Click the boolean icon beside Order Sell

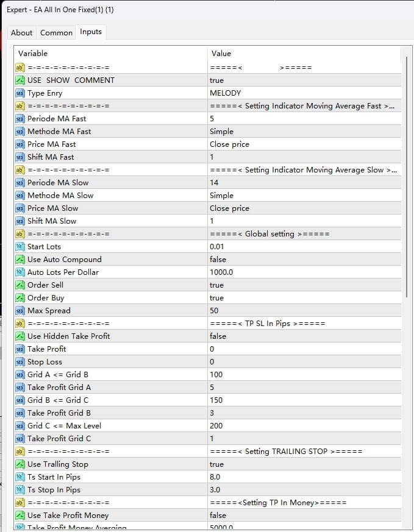[x=20, y=285]
